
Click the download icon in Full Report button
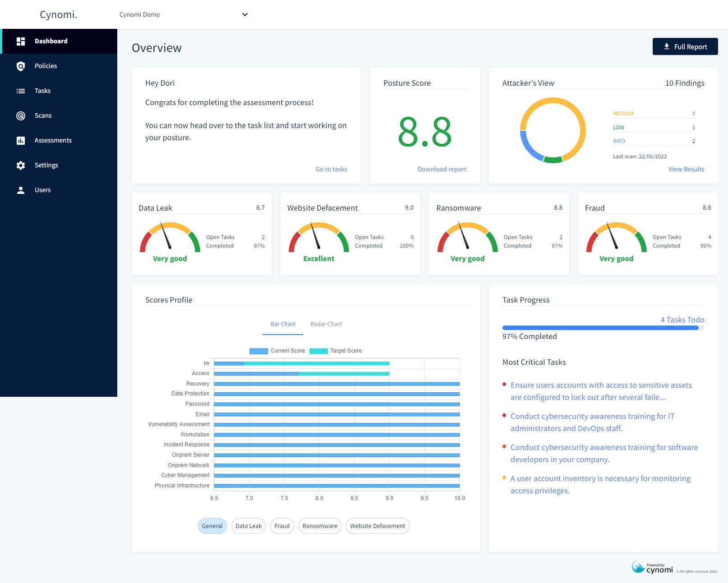pyautogui.click(x=667, y=46)
